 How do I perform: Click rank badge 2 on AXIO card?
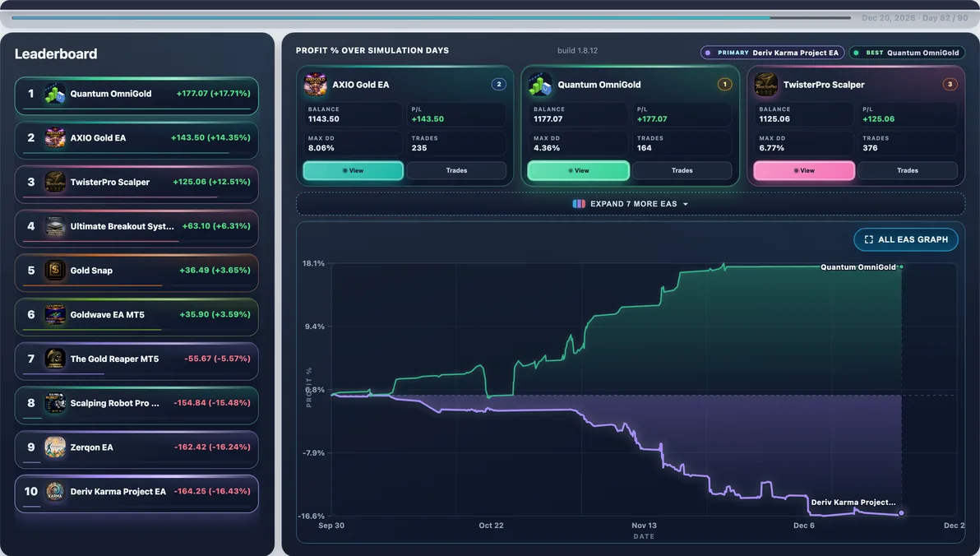click(x=499, y=84)
